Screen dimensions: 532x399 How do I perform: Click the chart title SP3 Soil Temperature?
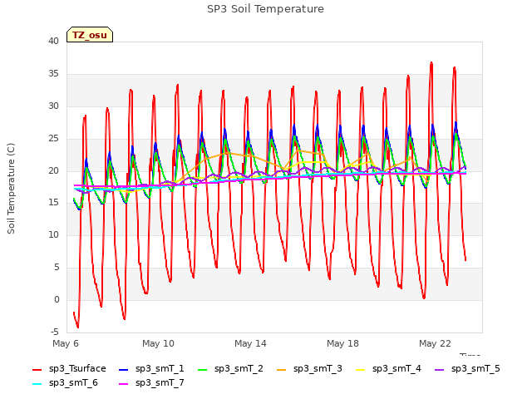pyautogui.click(x=265, y=9)
